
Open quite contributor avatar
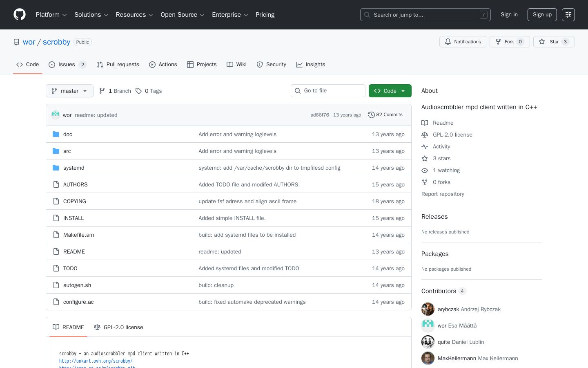tap(428, 342)
